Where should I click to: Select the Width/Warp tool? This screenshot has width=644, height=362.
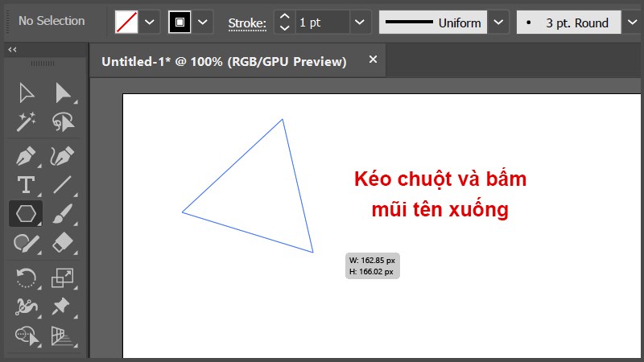point(27,306)
